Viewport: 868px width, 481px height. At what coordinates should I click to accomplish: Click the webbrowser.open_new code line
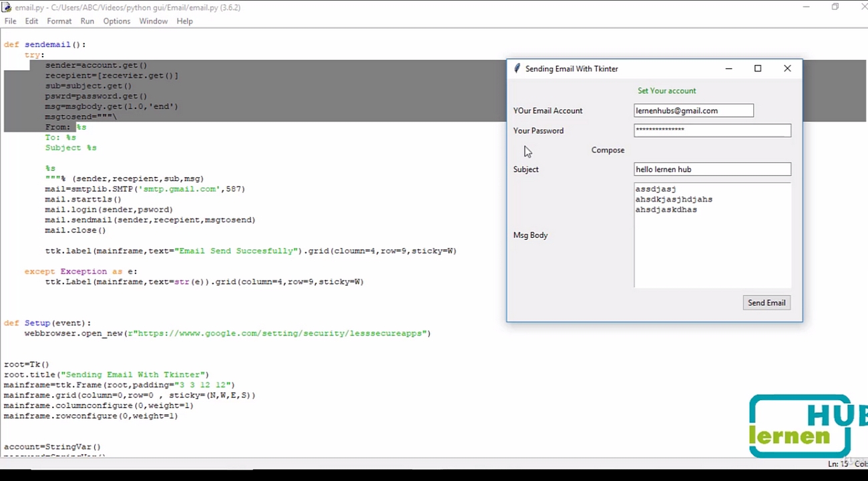pyautogui.click(x=228, y=333)
